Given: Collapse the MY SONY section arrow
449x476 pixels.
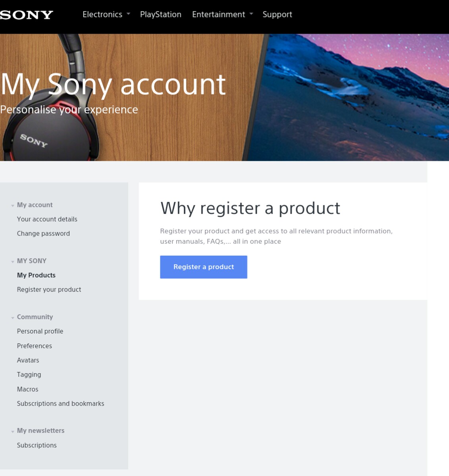Looking at the screenshot, I should [x=13, y=261].
